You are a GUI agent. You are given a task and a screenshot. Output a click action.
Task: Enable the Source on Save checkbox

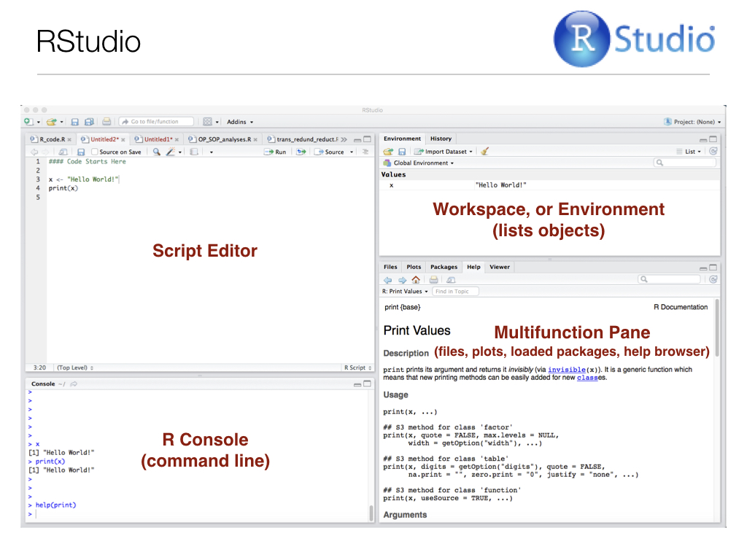[94, 152]
